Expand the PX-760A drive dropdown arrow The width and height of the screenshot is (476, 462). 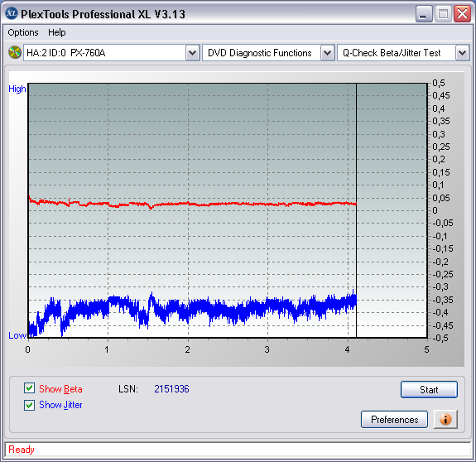192,53
